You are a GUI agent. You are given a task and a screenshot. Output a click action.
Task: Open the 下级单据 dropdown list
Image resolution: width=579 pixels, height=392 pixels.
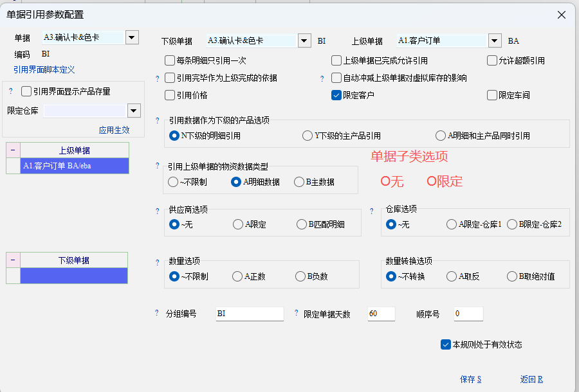point(305,40)
